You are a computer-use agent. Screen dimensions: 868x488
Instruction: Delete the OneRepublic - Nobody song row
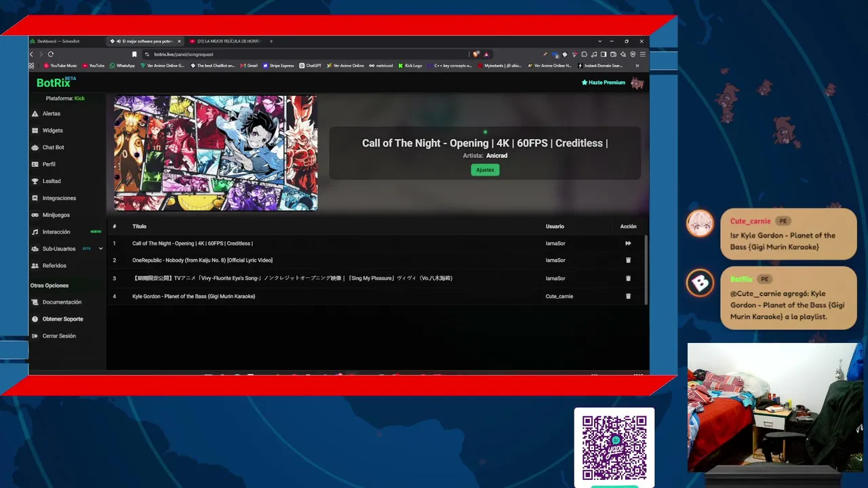(628, 260)
